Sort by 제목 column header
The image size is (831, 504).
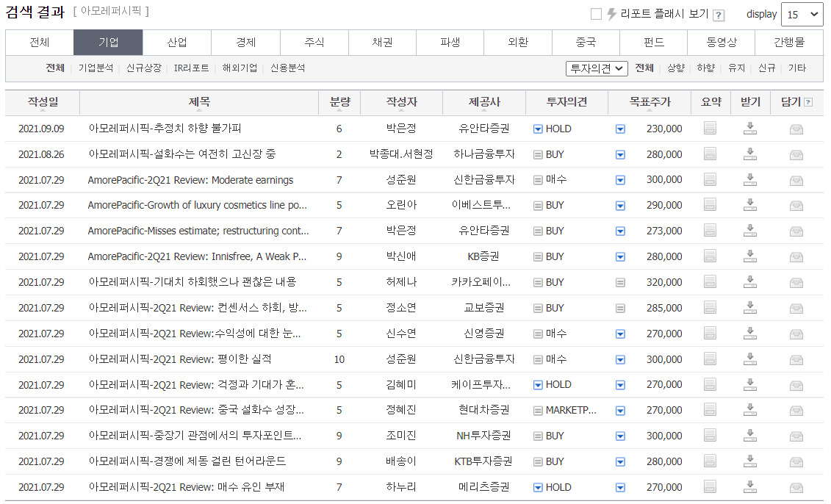199,101
